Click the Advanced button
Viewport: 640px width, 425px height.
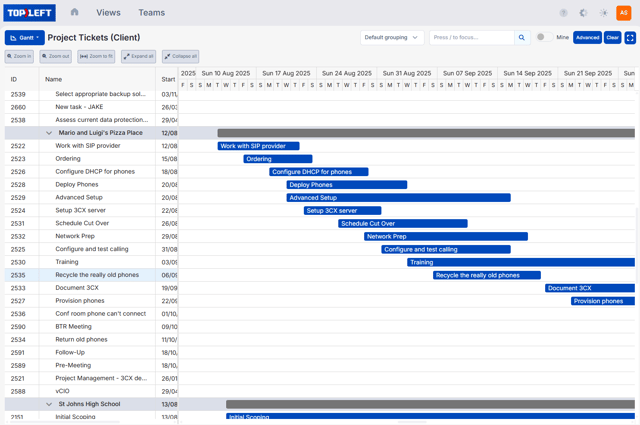587,38
